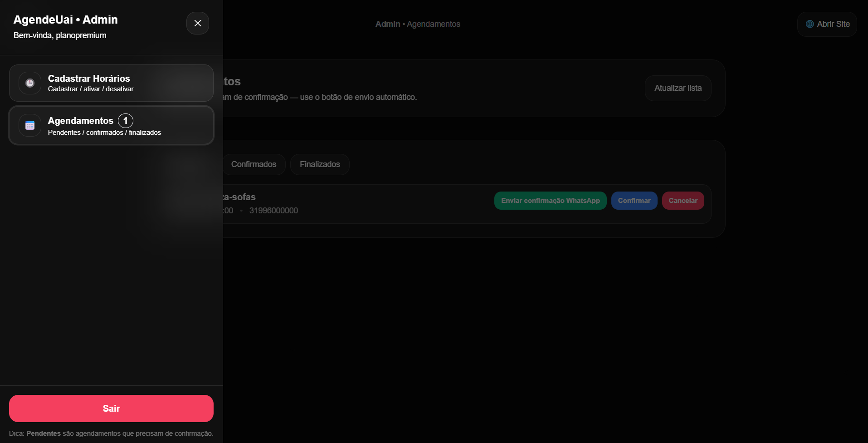Send WhatsApp confirmation for the appointment
The image size is (868, 443).
[550, 200]
